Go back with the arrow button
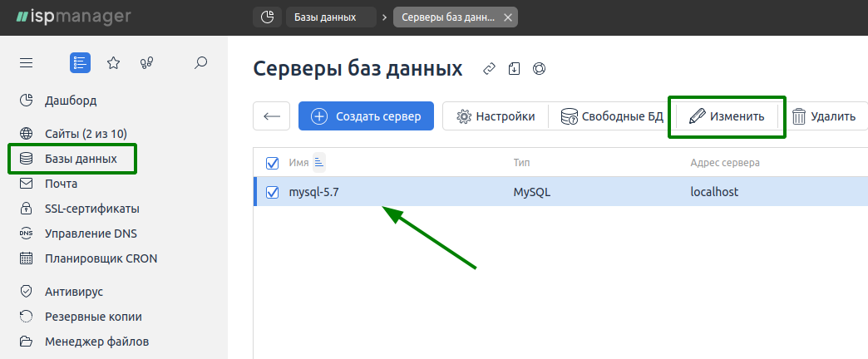The image size is (868, 359). 271,116
